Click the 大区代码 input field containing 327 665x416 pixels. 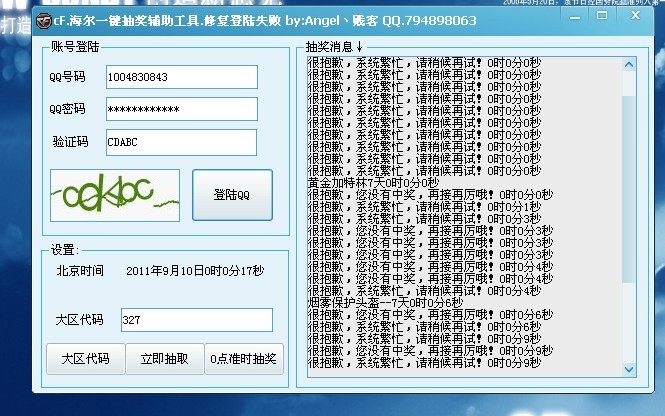click(197, 320)
